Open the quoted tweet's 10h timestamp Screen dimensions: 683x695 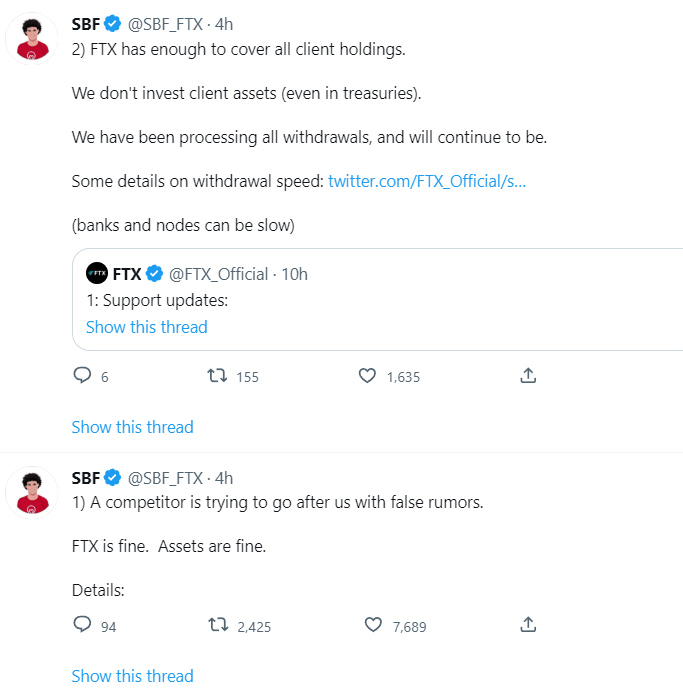pos(295,274)
